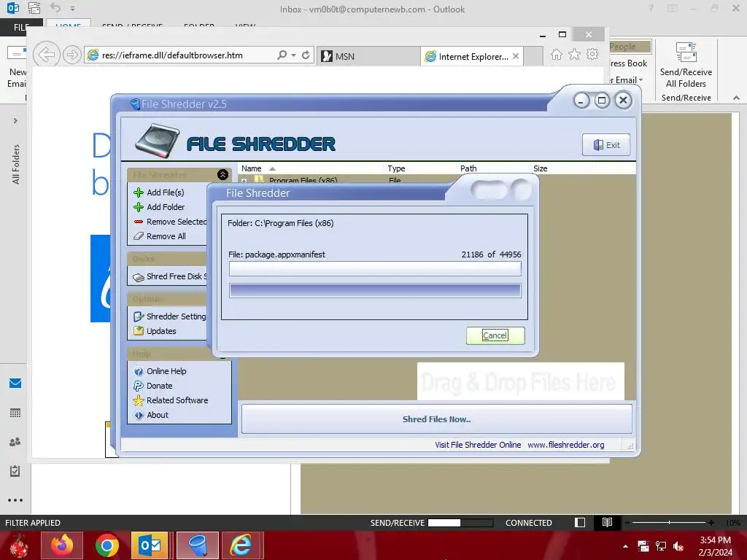Viewport: 747px width, 560px height.
Task: Open Firefox from taskbar
Action: (x=63, y=545)
